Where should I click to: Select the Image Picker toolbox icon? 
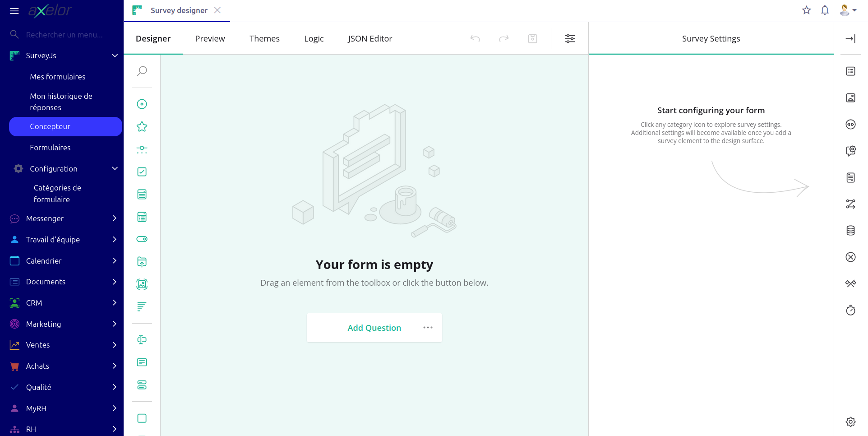pyautogui.click(x=142, y=284)
